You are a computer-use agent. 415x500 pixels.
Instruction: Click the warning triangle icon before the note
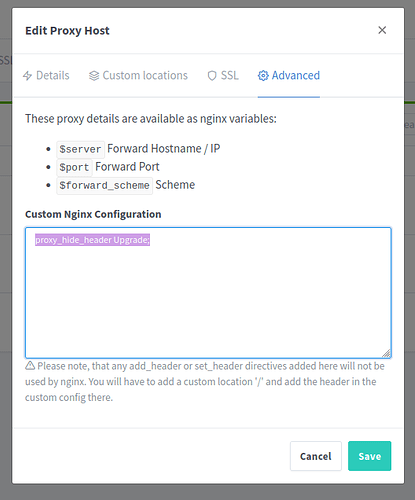click(x=30, y=366)
